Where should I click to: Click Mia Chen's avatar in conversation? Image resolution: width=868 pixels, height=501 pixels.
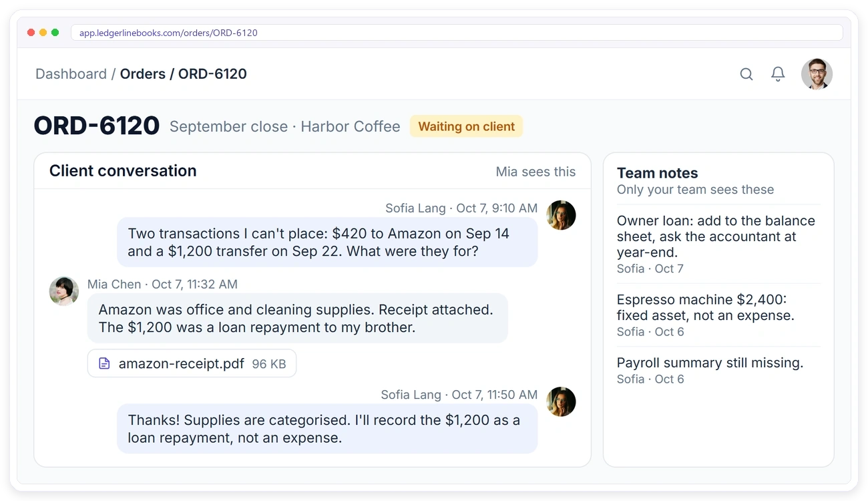64,291
